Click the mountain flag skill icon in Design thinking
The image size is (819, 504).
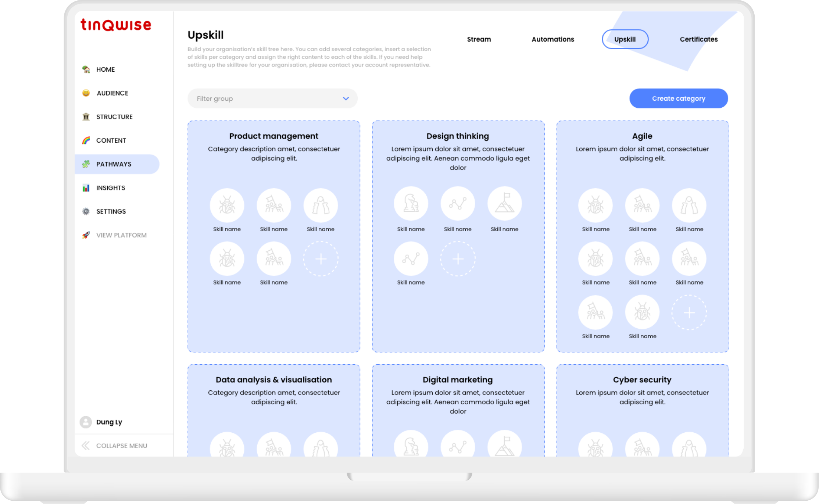(x=504, y=203)
